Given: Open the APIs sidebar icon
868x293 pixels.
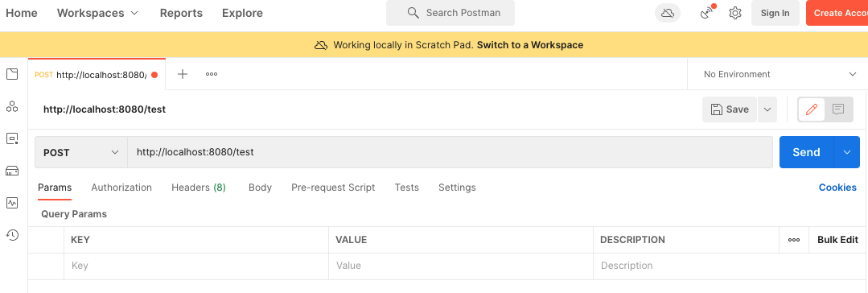Looking at the screenshot, I should [x=12, y=106].
